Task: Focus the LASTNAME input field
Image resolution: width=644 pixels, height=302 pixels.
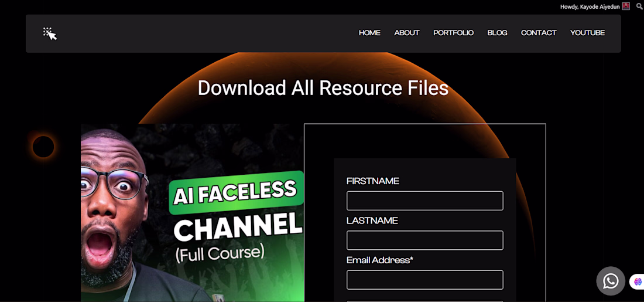Action: (x=424, y=240)
